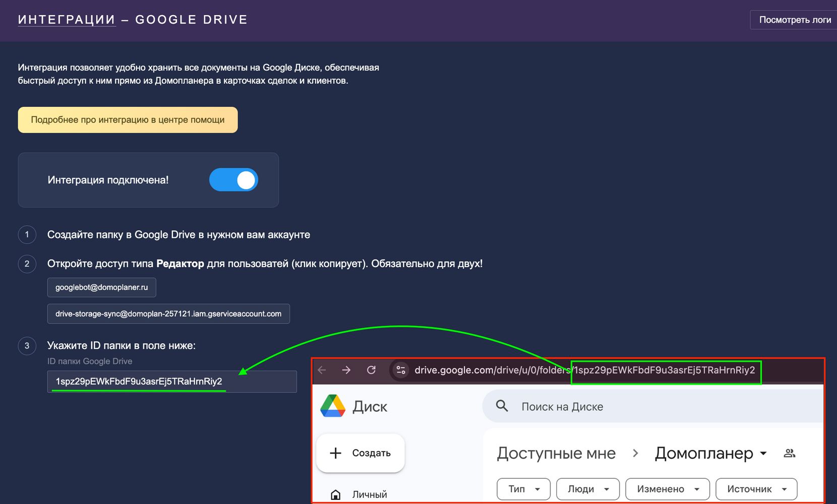Copy the drive-storage-sync service account address
This screenshot has height=504, width=837.
pos(168,313)
